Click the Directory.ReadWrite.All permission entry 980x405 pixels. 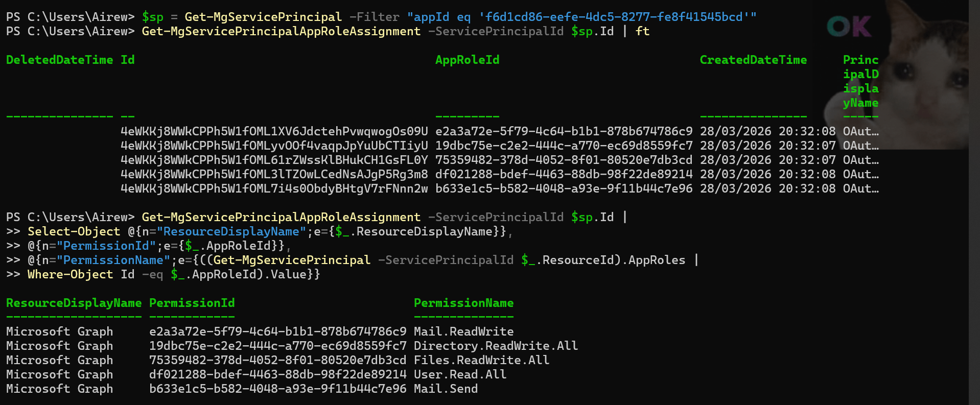click(496, 346)
